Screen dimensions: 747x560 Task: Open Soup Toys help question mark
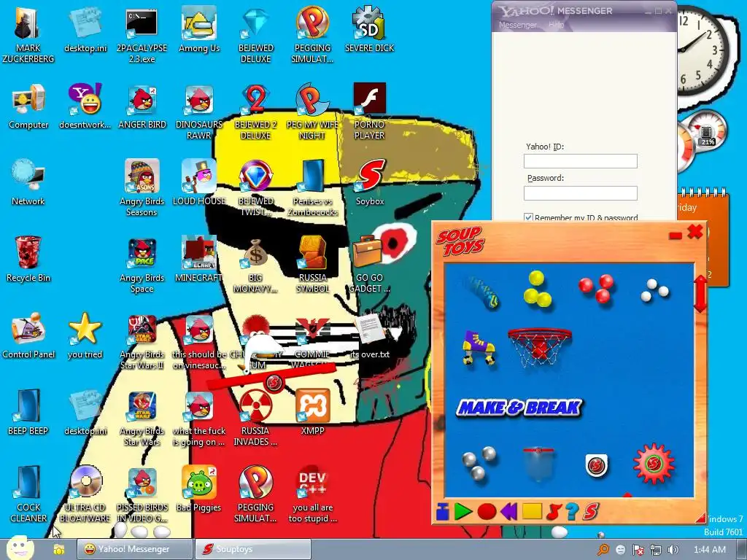[572, 512]
